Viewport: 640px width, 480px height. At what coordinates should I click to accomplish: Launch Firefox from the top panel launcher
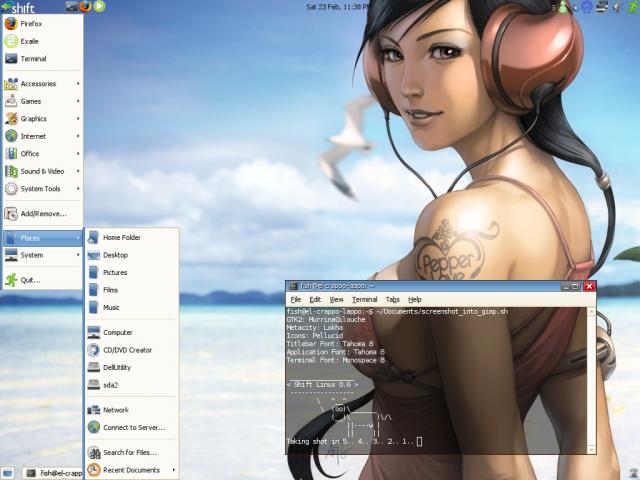coord(85,6)
